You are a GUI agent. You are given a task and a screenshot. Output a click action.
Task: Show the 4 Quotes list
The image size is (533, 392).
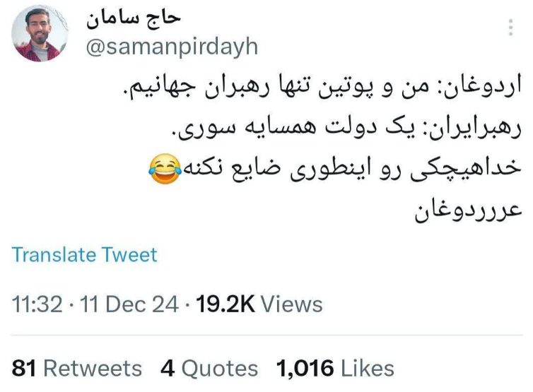click(x=209, y=368)
